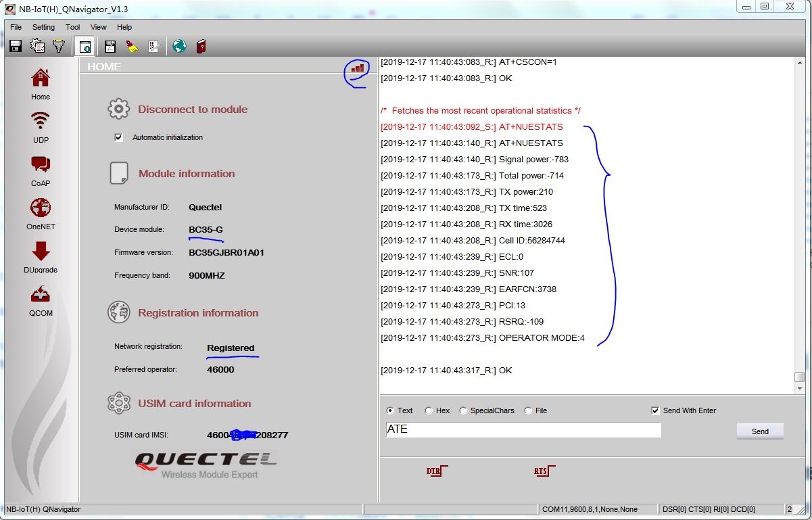Click the Save floppy disk toolbar icon
This screenshot has width=812, height=520.
16,46
